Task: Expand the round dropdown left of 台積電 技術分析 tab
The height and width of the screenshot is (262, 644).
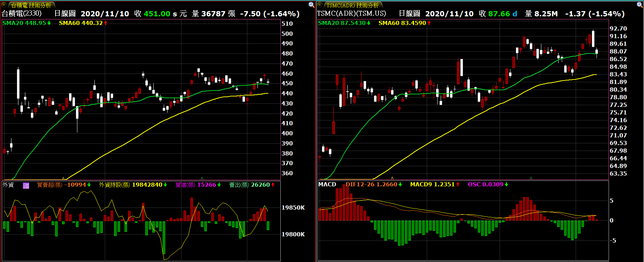Action: pyautogui.click(x=4, y=5)
